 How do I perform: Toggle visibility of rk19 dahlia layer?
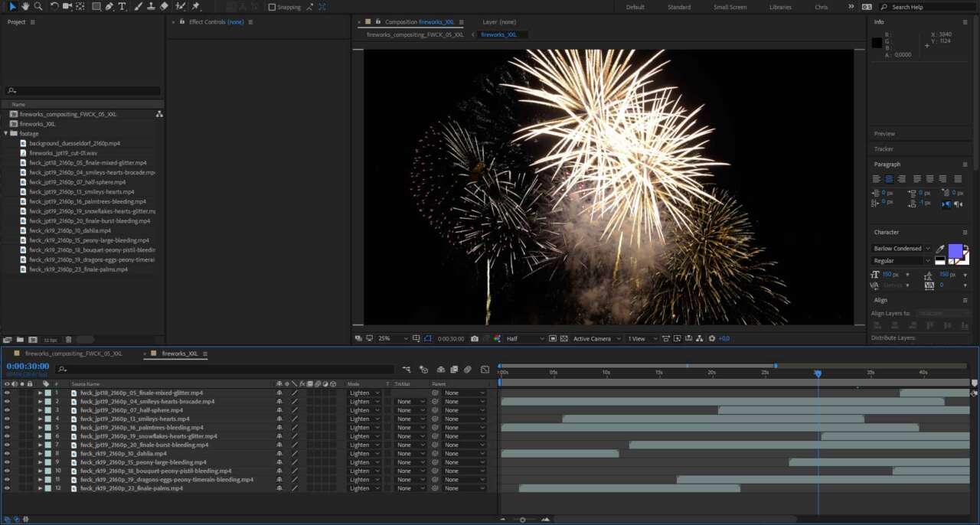[7, 454]
